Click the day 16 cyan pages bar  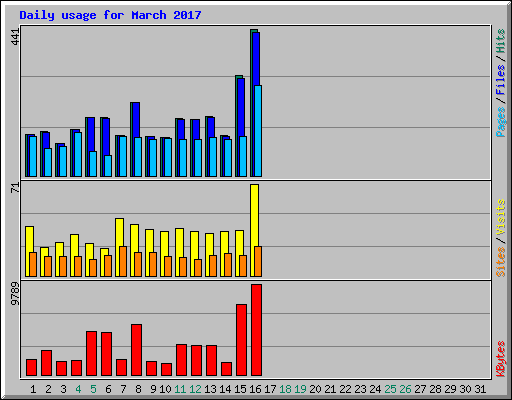coord(258,131)
